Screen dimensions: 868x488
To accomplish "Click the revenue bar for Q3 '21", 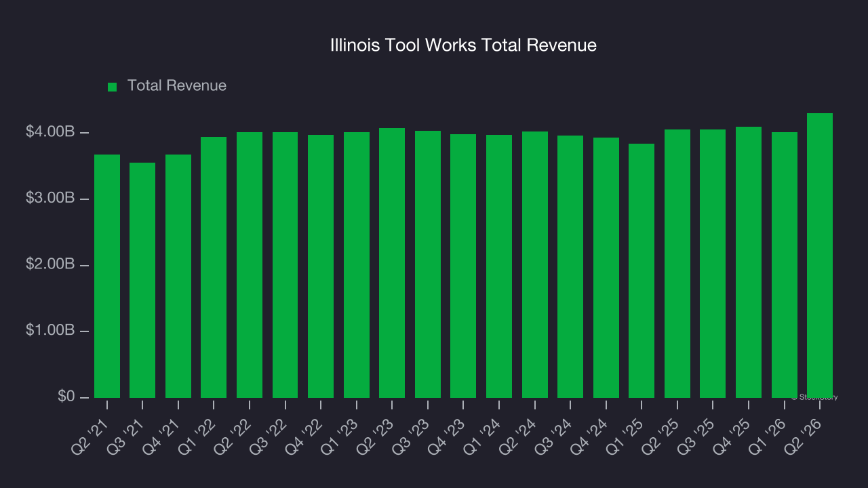I will click(x=142, y=280).
